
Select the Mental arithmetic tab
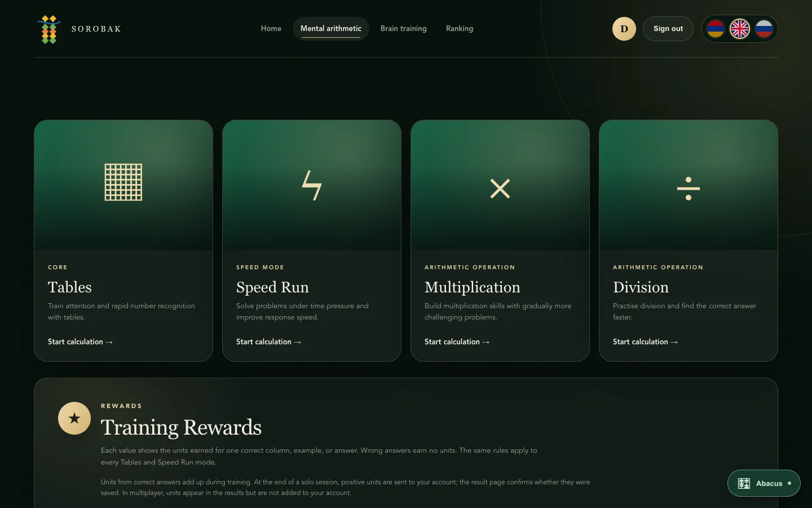click(331, 29)
